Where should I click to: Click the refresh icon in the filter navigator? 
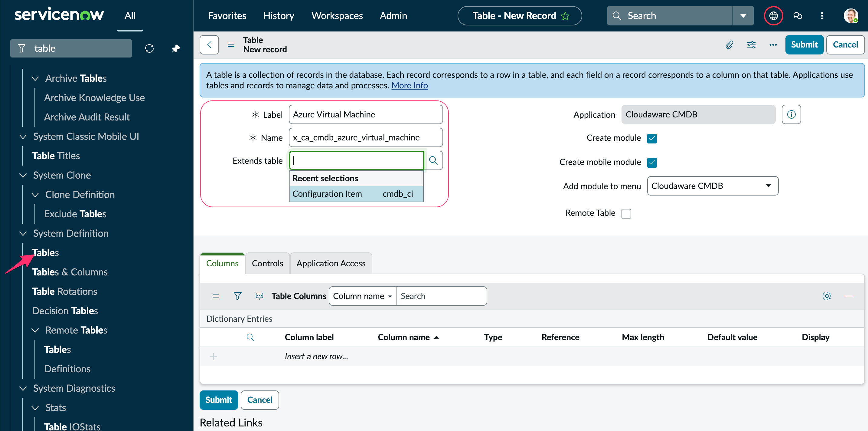pyautogui.click(x=149, y=48)
